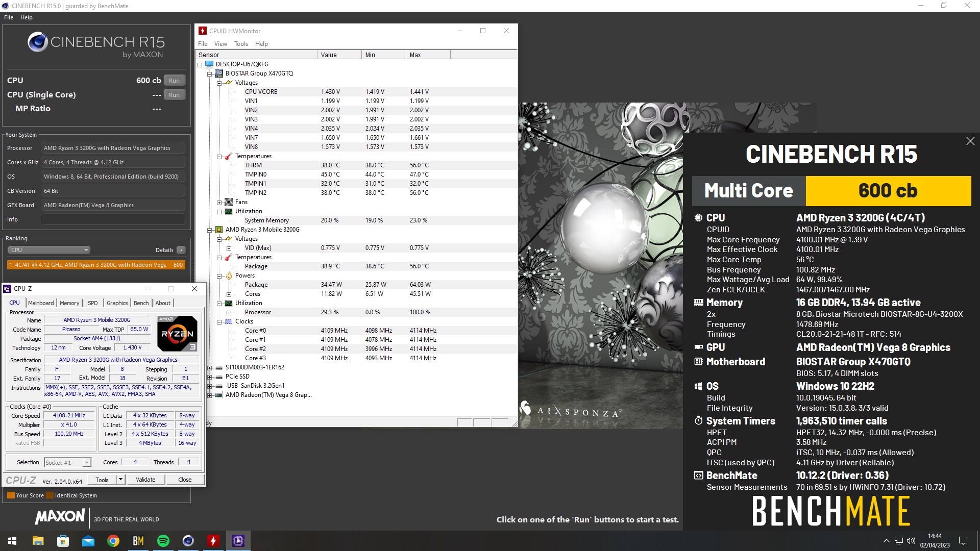Image resolution: width=980 pixels, height=551 pixels.
Task: Open the Cinebench File menu
Action: (9, 17)
